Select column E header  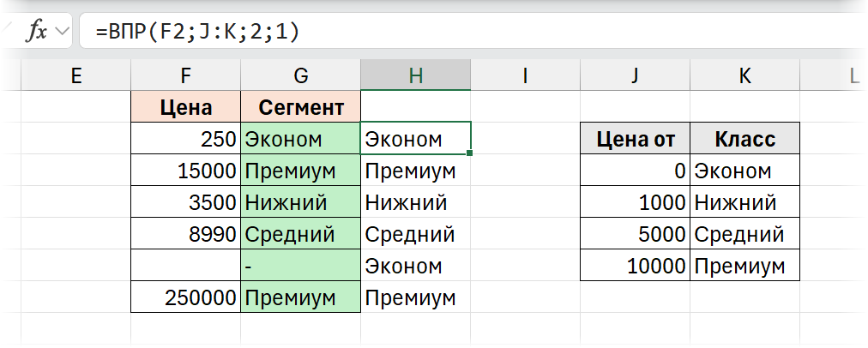point(75,76)
